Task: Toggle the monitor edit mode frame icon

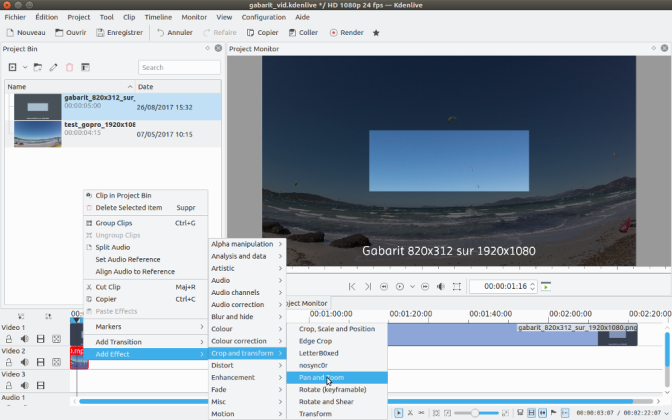Action: pos(457,286)
